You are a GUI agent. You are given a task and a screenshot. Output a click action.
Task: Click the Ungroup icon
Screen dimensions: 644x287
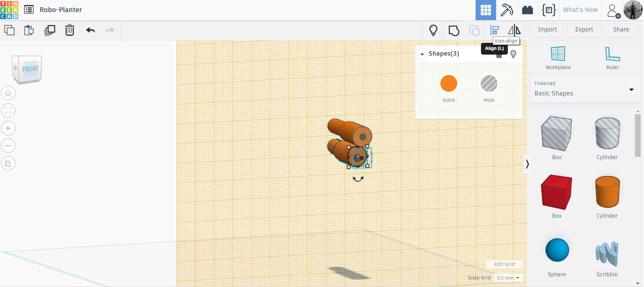point(474,30)
